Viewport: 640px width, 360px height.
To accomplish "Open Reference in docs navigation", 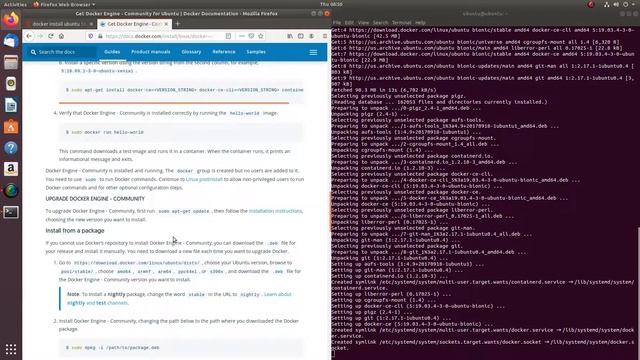I will click(224, 52).
